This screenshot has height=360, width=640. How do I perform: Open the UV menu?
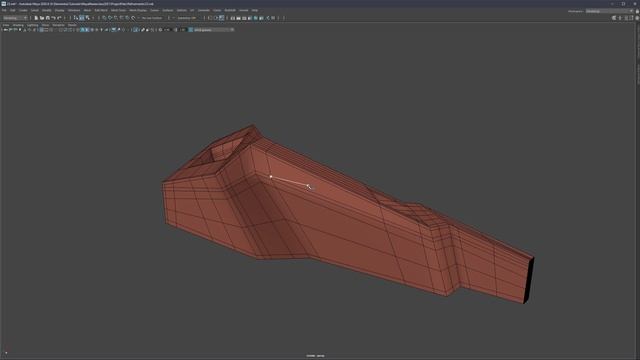pyautogui.click(x=192, y=10)
